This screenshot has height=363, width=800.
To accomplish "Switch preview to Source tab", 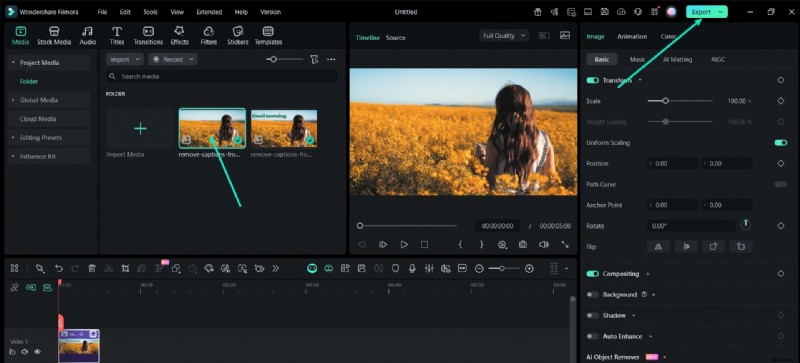I will point(395,38).
